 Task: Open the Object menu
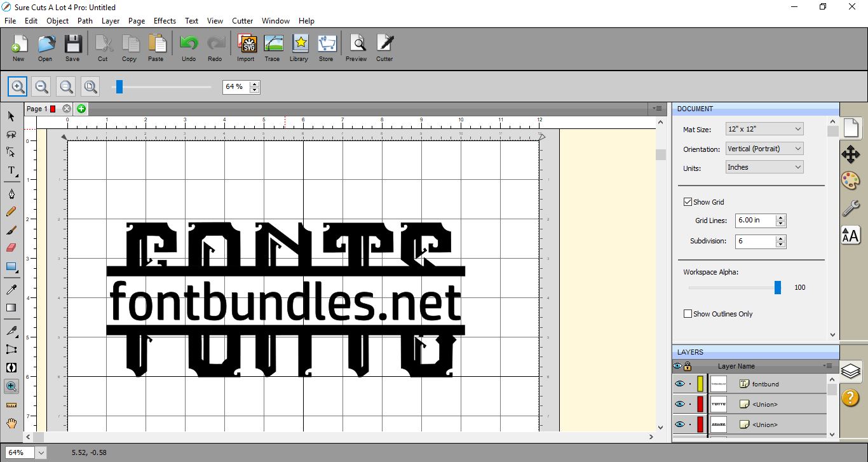click(57, 21)
